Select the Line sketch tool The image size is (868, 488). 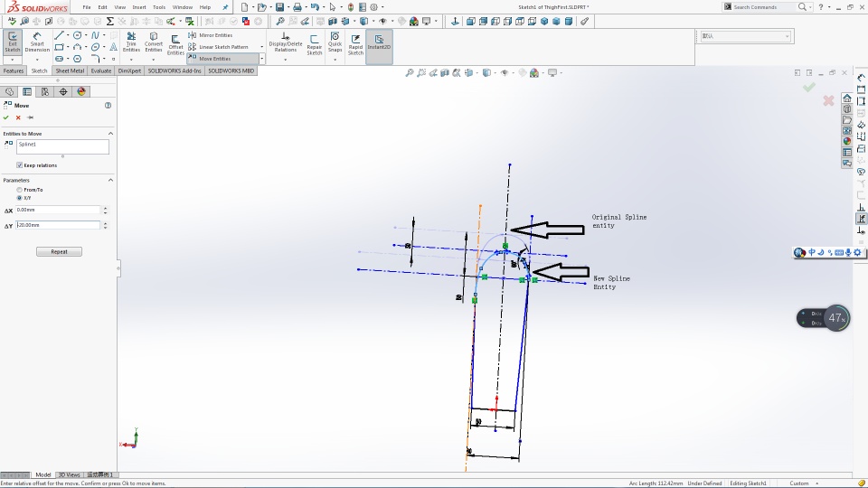[x=60, y=35]
